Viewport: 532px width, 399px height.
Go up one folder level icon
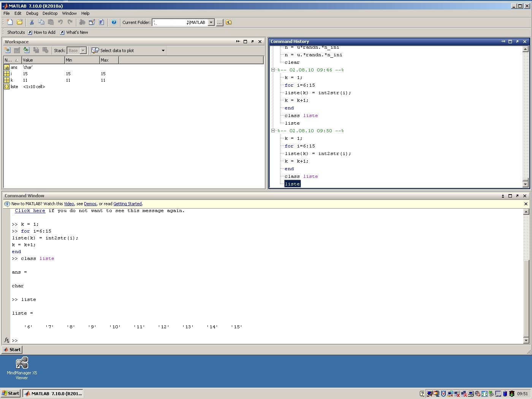point(229,22)
